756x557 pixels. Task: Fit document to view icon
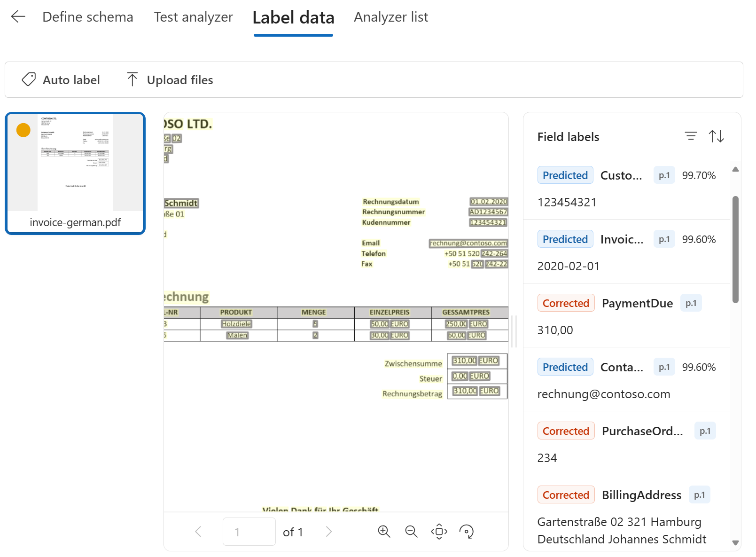point(439,532)
